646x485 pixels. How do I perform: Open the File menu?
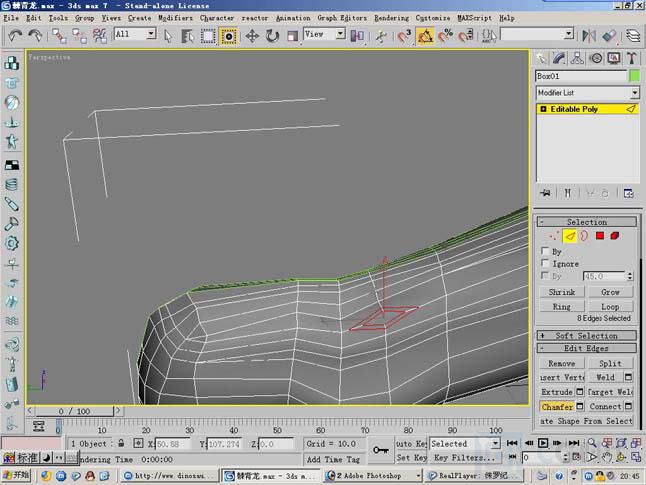click(11, 18)
